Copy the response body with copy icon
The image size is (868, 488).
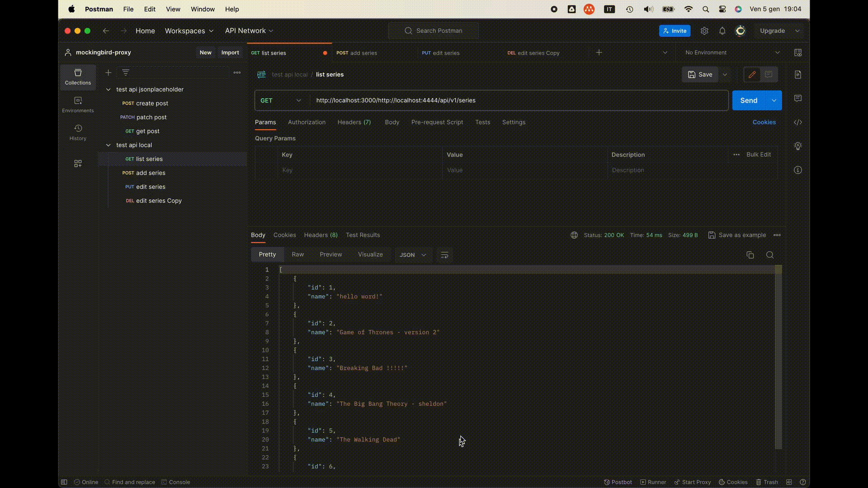point(750,255)
